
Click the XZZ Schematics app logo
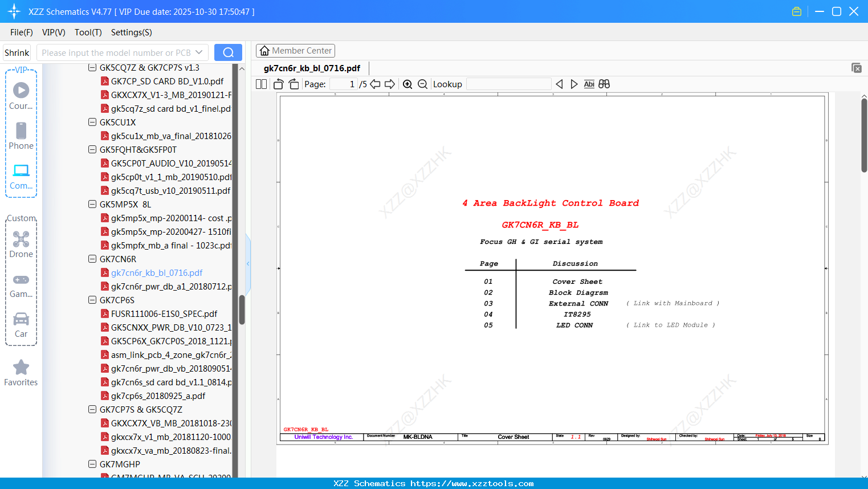[14, 11]
